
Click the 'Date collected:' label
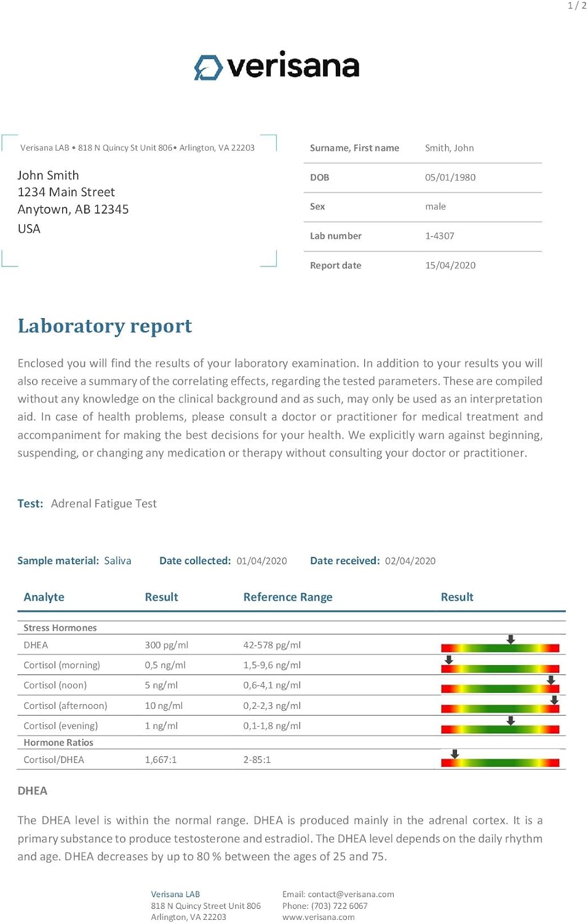click(195, 561)
